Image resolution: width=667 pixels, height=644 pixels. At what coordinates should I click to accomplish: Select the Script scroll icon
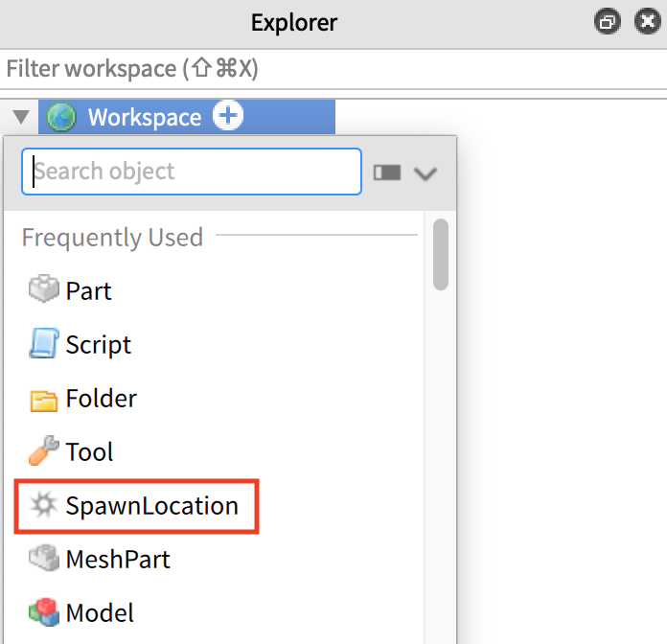(x=44, y=343)
